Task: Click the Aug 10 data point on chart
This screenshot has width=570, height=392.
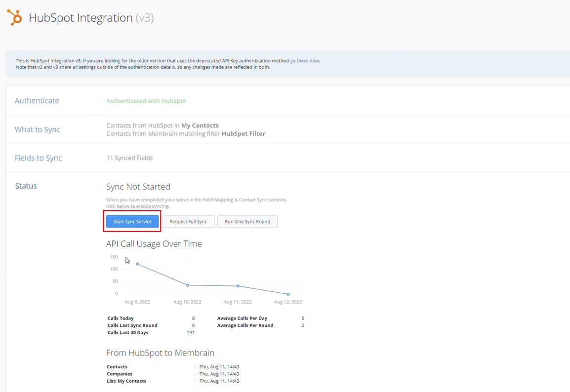Action: [x=188, y=285]
